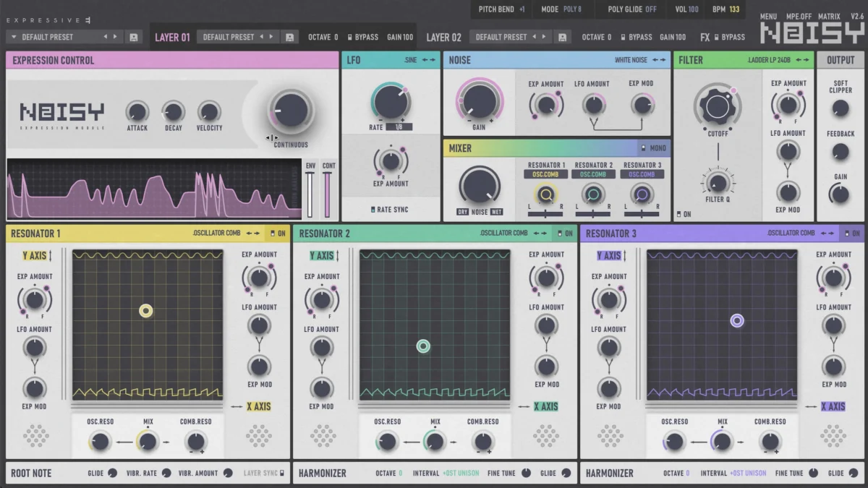Toggle Resonator 1 On switch

pyautogui.click(x=278, y=234)
